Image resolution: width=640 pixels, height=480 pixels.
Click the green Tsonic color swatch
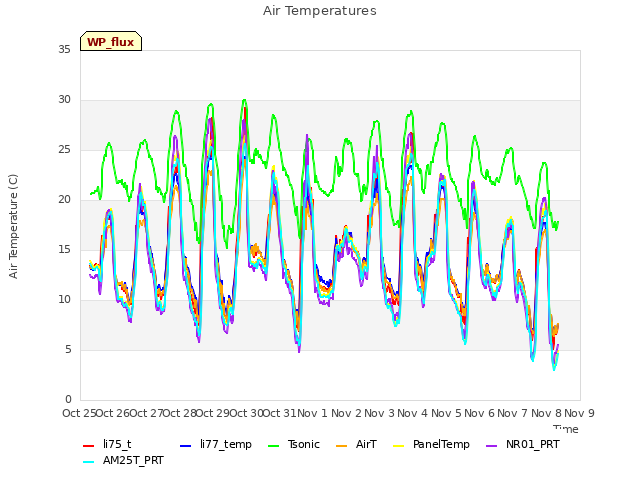pyautogui.click(x=273, y=446)
